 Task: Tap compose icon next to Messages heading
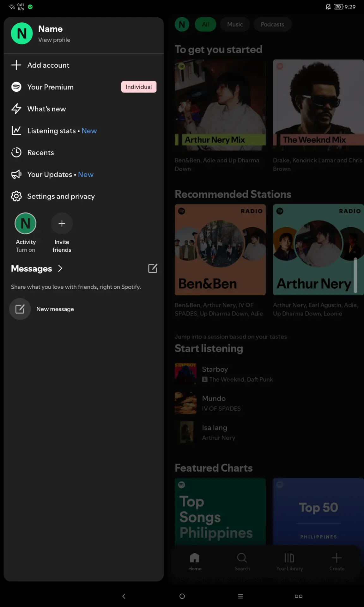pos(153,268)
